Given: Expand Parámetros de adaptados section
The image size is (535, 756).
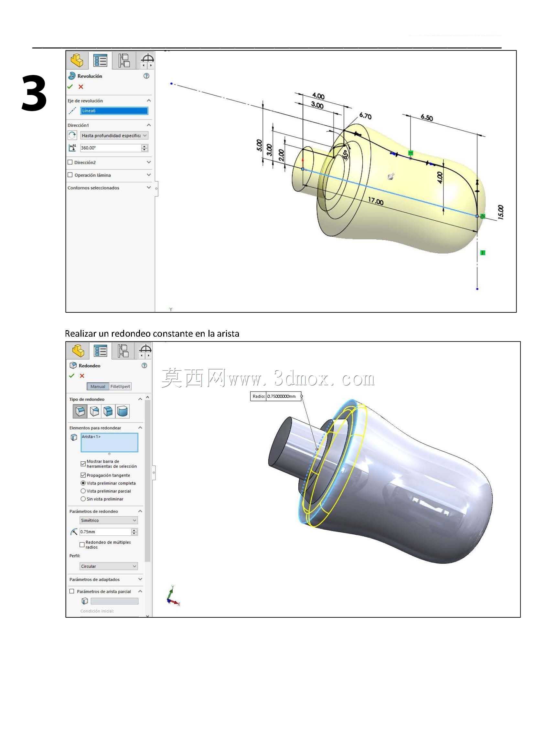Looking at the screenshot, I should click(140, 579).
